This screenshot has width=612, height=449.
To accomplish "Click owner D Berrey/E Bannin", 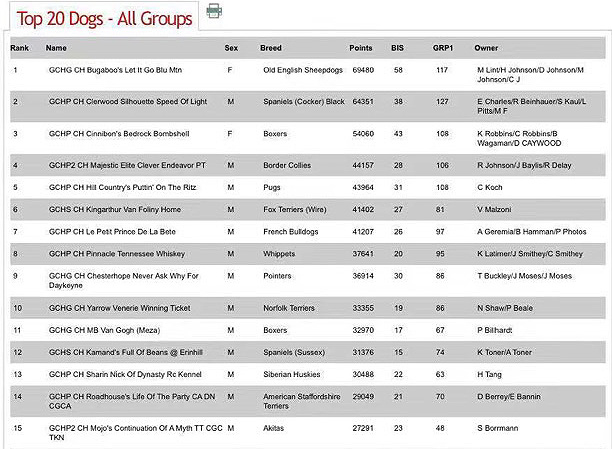I will coord(509,397).
